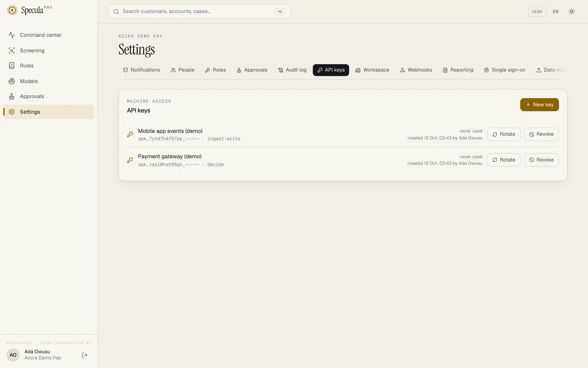
Task: Click the 'decide' scope text
Action: click(215, 164)
